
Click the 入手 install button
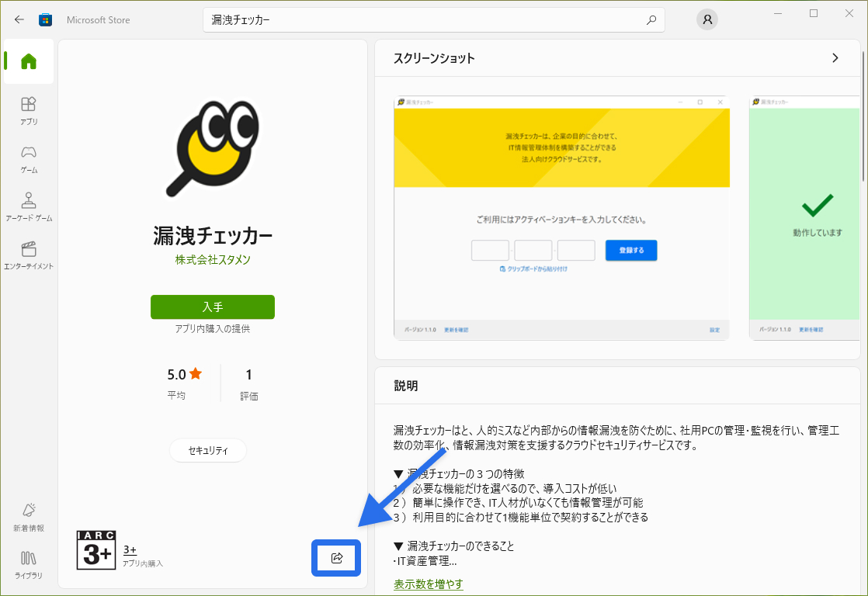pos(213,307)
